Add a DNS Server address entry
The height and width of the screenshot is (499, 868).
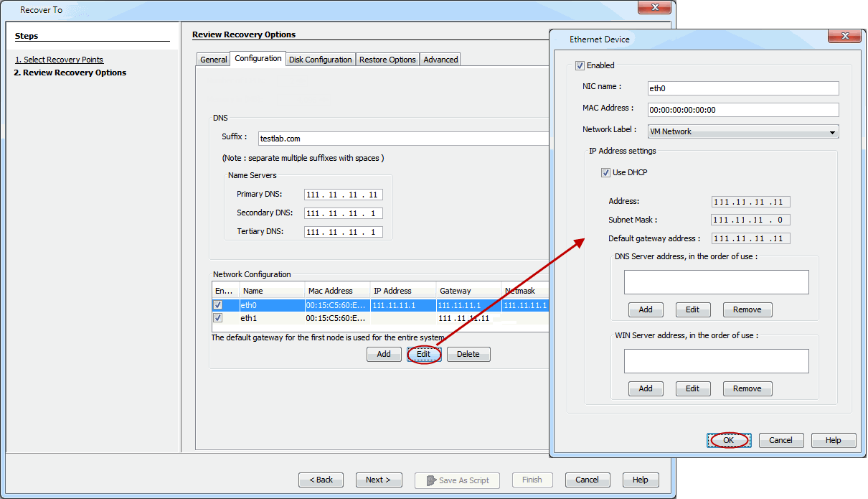coord(646,309)
